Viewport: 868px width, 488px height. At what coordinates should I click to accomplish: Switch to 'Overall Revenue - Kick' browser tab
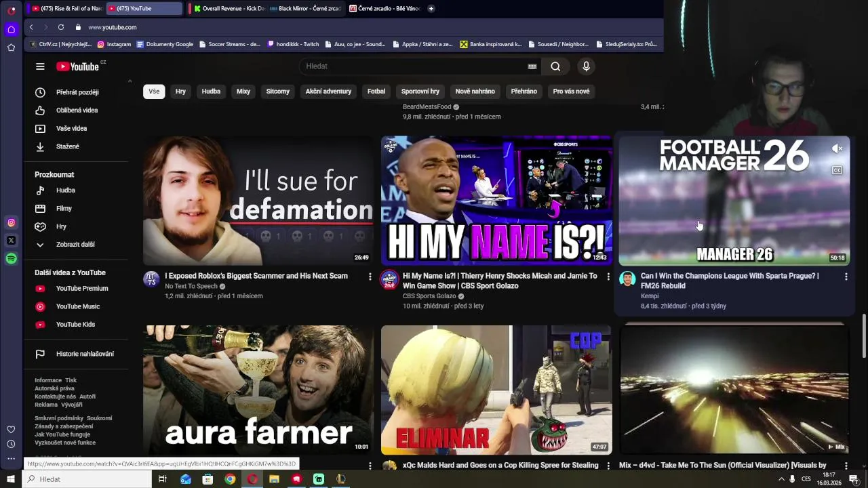click(228, 9)
